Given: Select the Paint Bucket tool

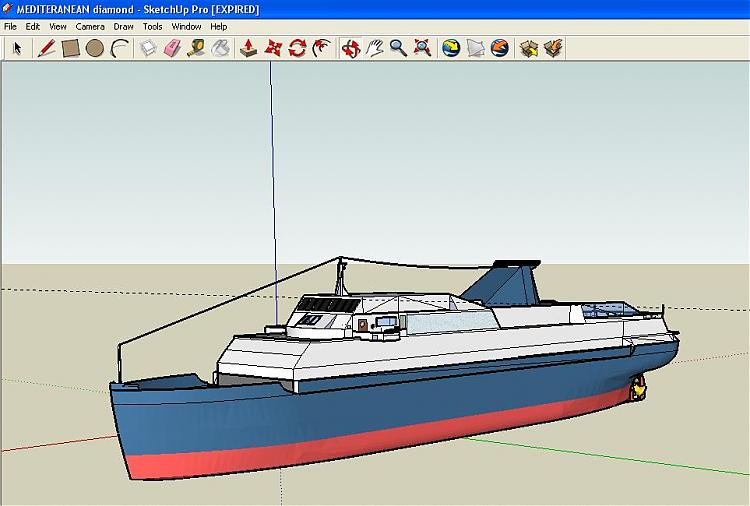Looking at the screenshot, I should 221,48.
